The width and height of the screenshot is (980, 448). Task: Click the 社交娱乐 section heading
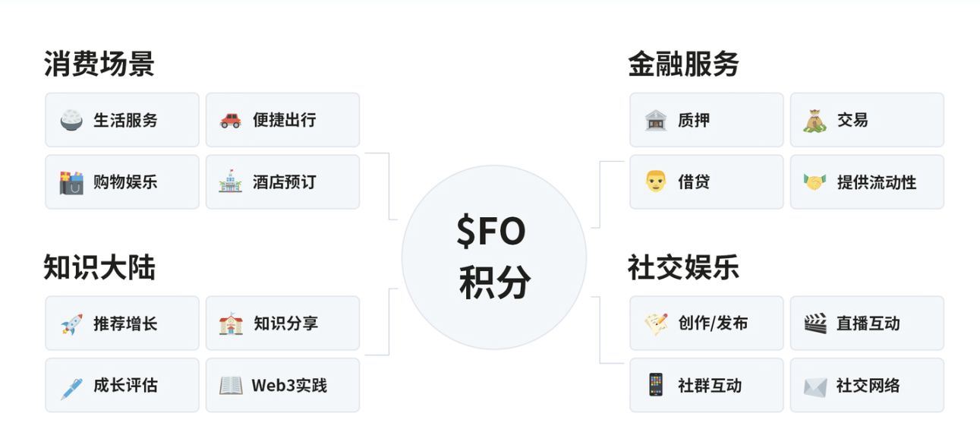(x=683, y=268)
